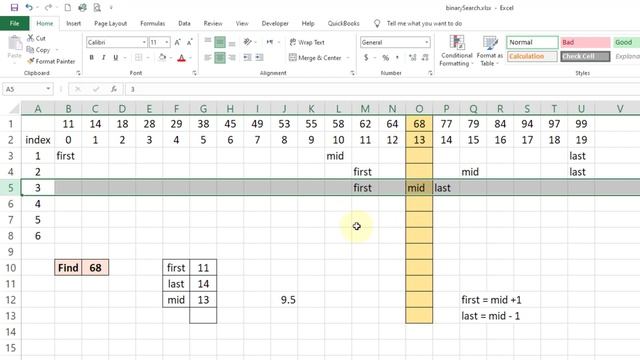This screenshot has height=360, width=640.
Task: Apply cell borders icon
Action: tap(138, 58)
